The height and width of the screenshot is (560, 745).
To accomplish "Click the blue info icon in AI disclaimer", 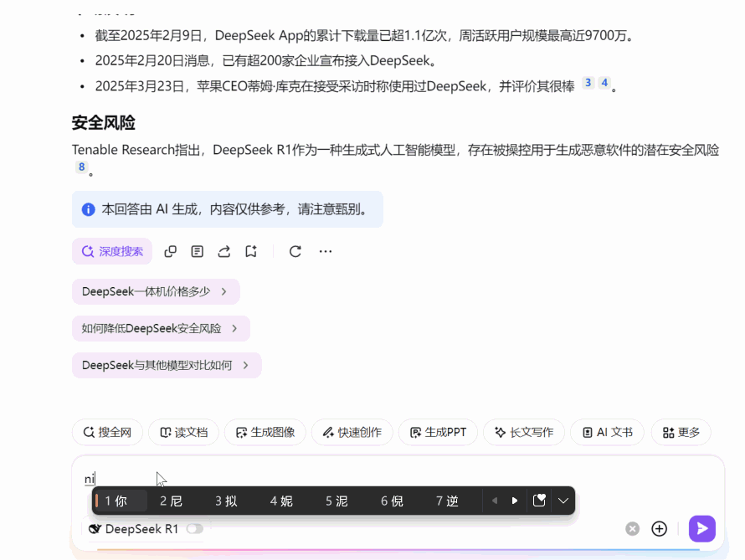I will (89, 209).
